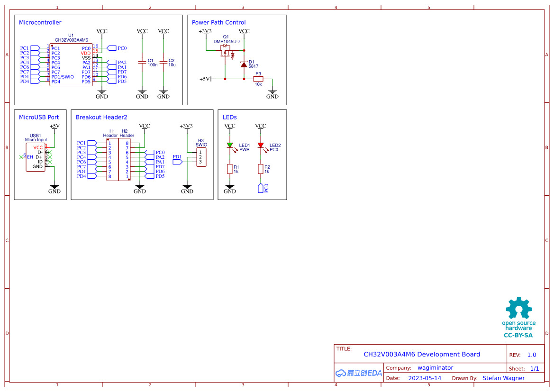Click the EasyEDA cloud logo in title block
The height and width of the screenshot is (392, 554).
click(358, 373)
